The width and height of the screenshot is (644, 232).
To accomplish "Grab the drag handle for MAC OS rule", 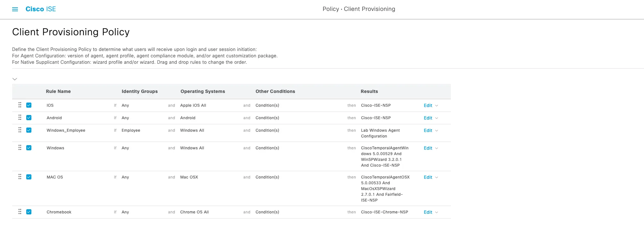I will 20,177.
